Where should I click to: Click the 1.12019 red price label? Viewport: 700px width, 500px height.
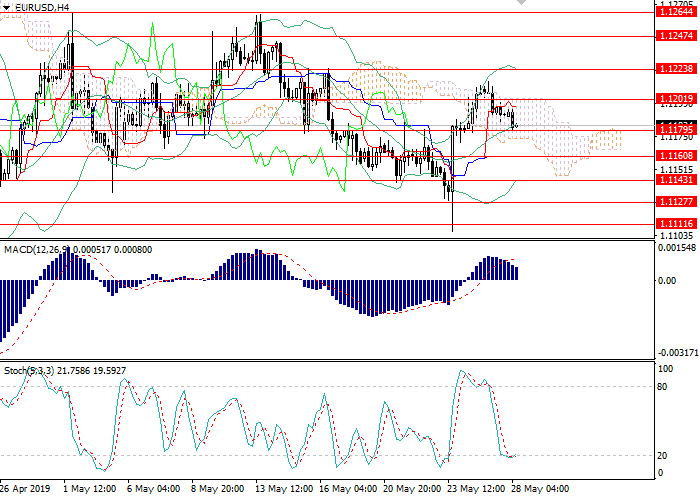point(676,98)
